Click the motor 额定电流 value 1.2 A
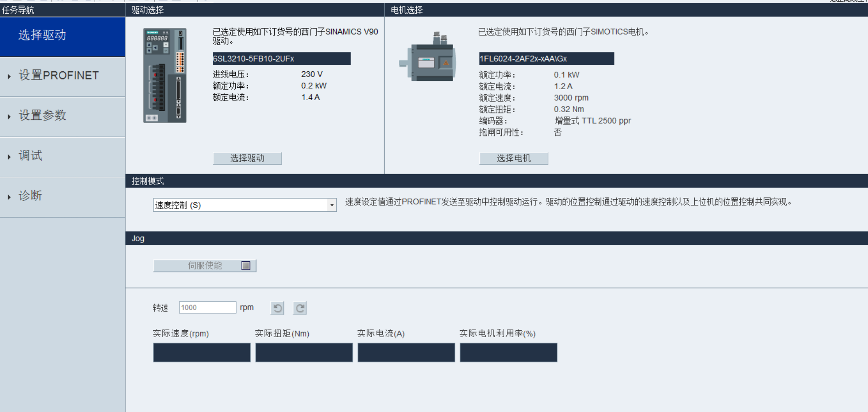The image size is (868, 412). 563,86
